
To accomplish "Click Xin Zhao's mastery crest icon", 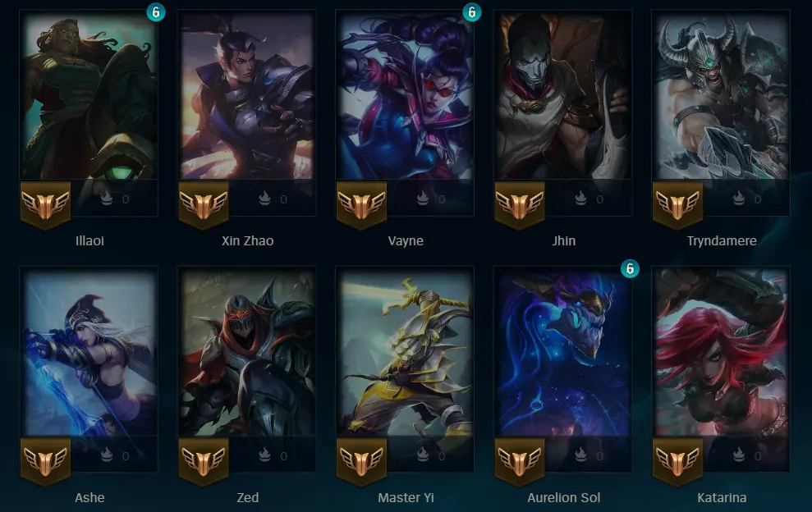I will tap(204, 205).
